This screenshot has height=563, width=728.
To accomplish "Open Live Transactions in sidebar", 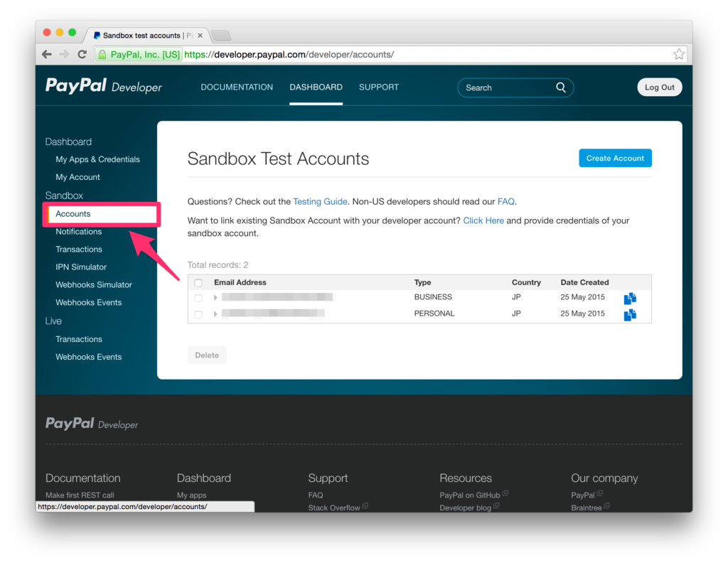I will point(79,339).
